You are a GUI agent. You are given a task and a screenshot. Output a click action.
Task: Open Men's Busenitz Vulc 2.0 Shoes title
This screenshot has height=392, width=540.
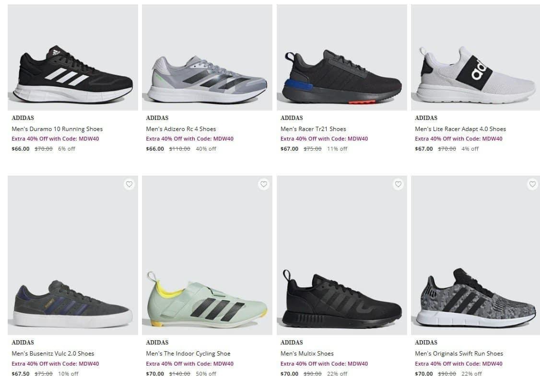pyautogui.click(x=53, y=354)
